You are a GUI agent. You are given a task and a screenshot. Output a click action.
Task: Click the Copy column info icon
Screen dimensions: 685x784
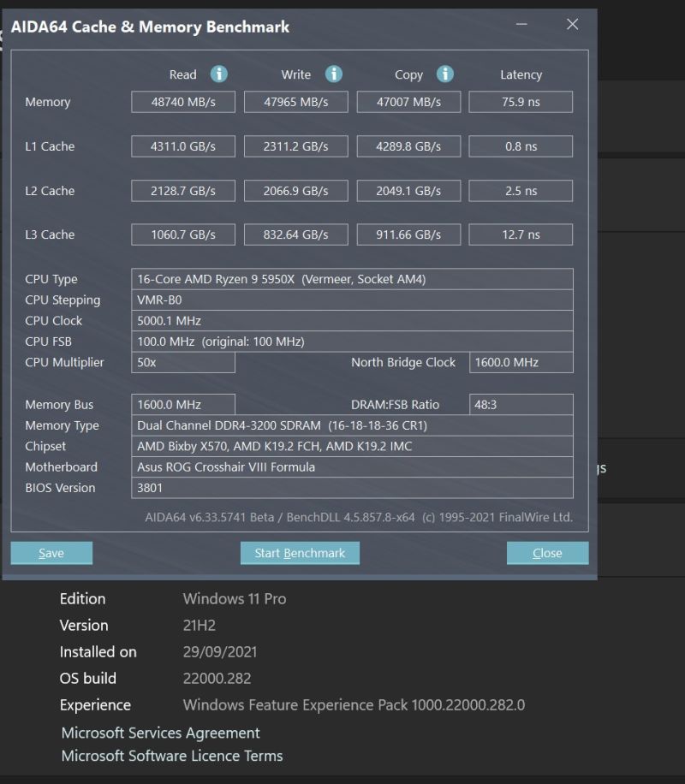444,74
